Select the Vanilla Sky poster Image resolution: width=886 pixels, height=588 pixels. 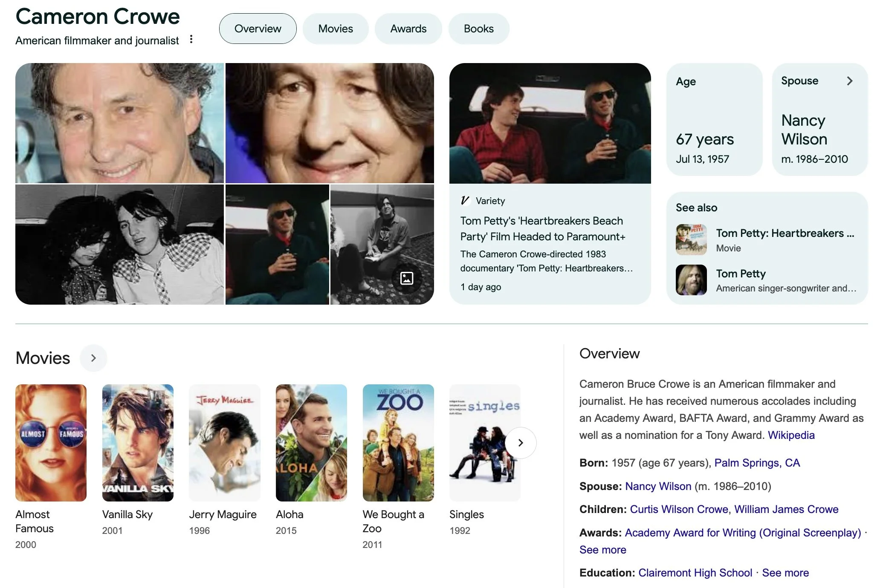pos(138,443)
